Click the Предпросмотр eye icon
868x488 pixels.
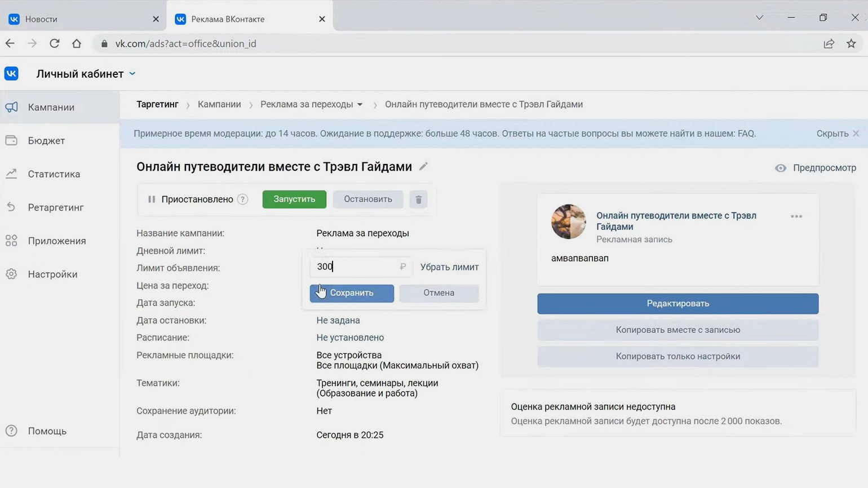click(781, 168)
